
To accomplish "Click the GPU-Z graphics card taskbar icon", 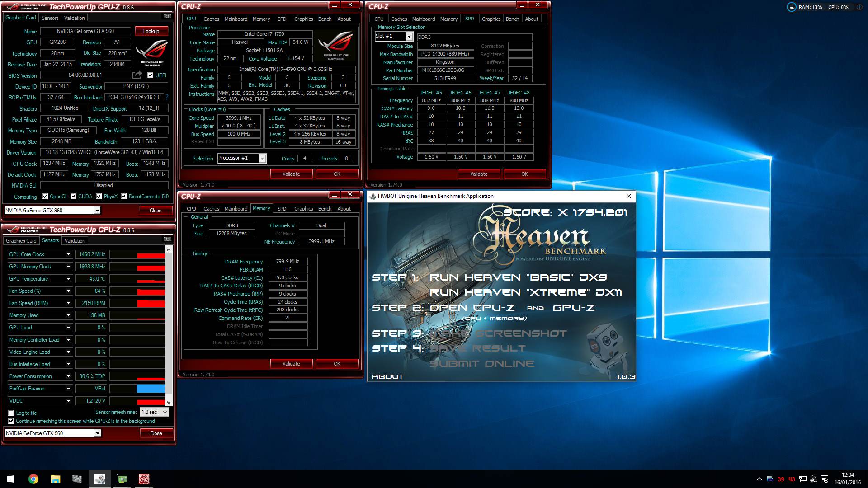I will coord(122,479).
